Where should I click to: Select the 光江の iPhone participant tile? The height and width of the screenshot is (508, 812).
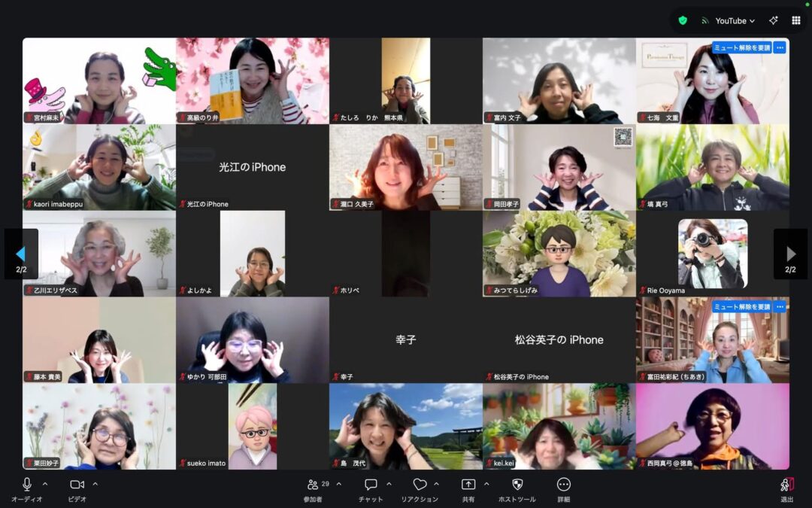[x=252, y=167]
